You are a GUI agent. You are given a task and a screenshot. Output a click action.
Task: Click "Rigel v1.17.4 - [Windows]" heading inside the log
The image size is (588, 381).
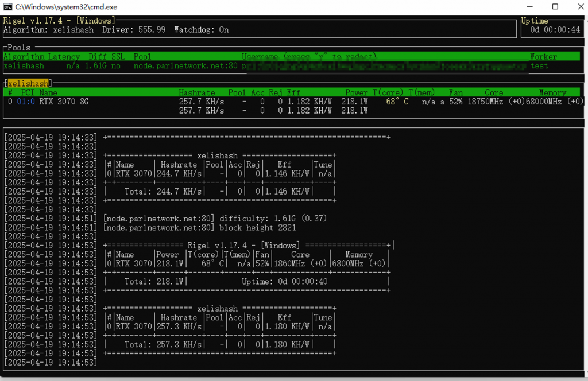243,246
